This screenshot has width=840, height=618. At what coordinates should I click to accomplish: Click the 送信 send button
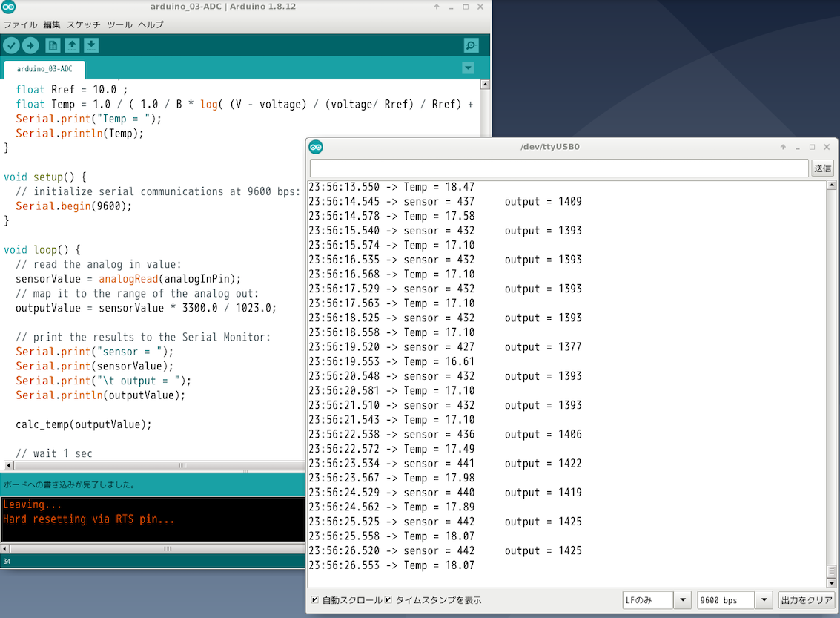click(823, 168)
